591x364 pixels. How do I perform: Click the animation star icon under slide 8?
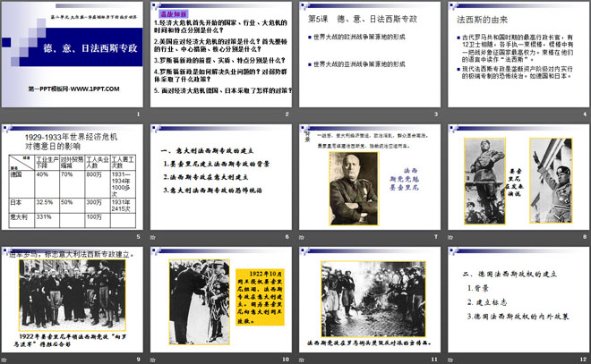click(450, 237)
